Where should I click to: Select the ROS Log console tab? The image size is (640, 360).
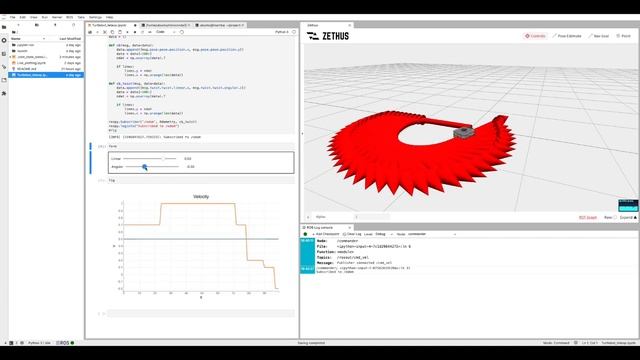(327, 227)
